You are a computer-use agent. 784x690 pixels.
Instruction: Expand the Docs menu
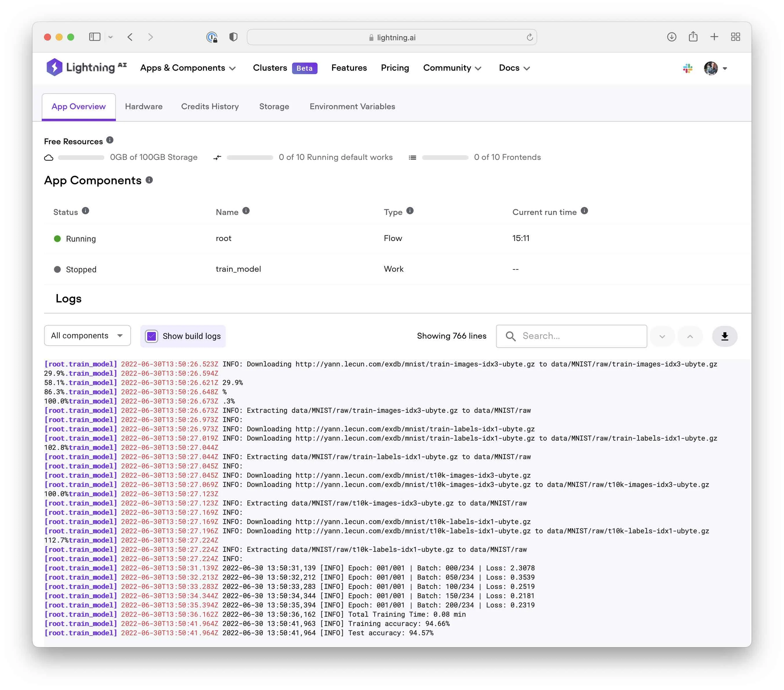tap(514, 68)
